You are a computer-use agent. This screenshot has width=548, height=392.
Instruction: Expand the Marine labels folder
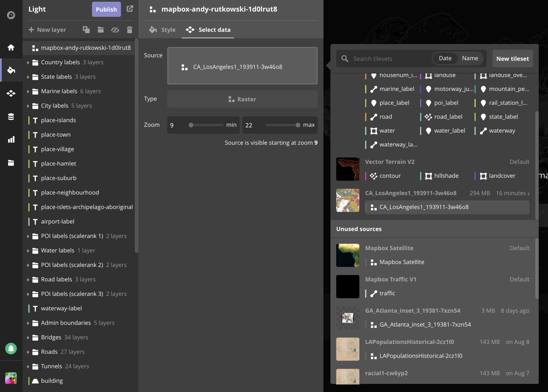click(28, 91)
